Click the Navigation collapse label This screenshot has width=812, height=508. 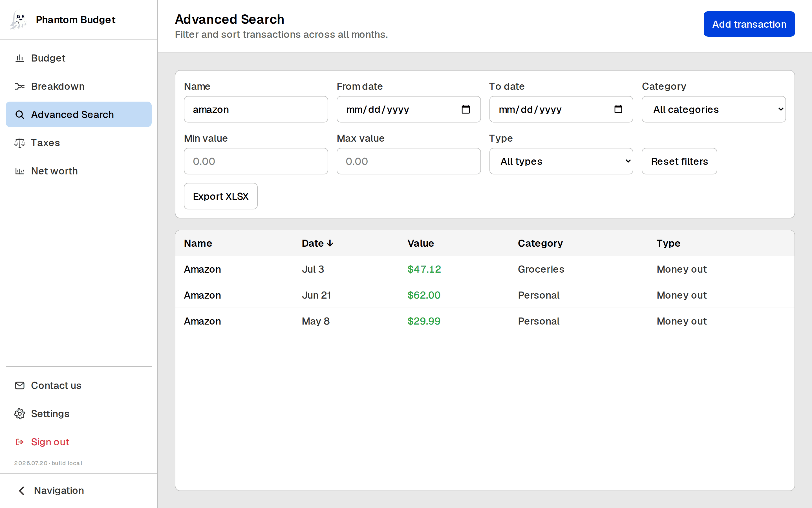click(59, 491)
